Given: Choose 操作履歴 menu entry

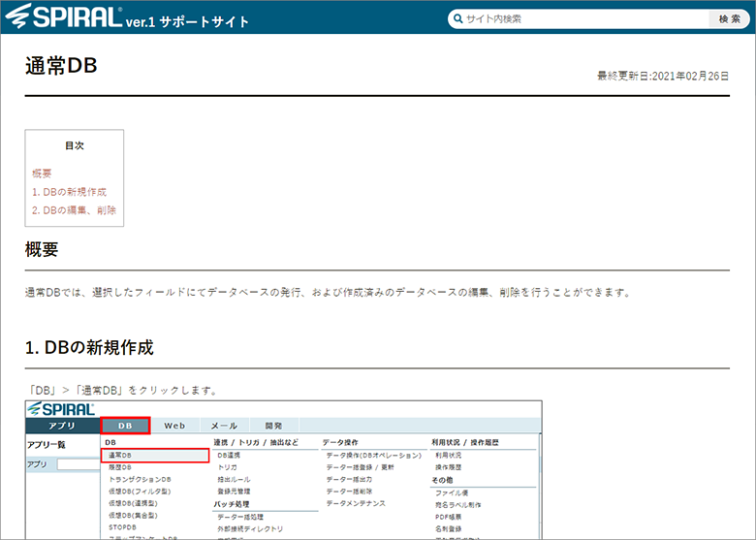Looking at the screenshot, I should point(449,467).
